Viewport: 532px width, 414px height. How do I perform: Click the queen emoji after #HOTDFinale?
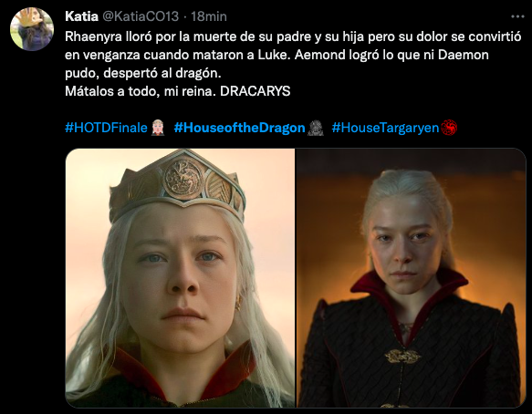[158, 128]
